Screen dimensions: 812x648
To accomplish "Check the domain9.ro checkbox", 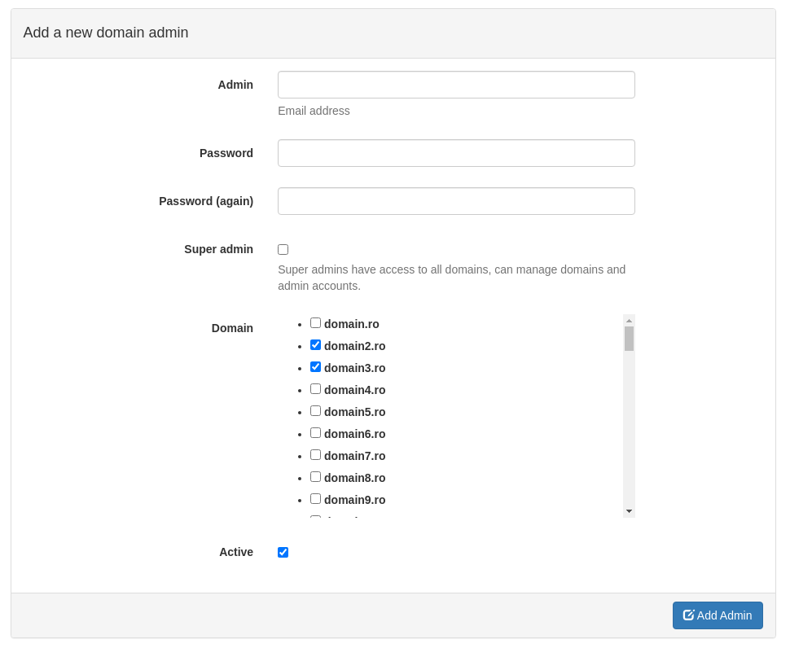I will click(315, 498).
